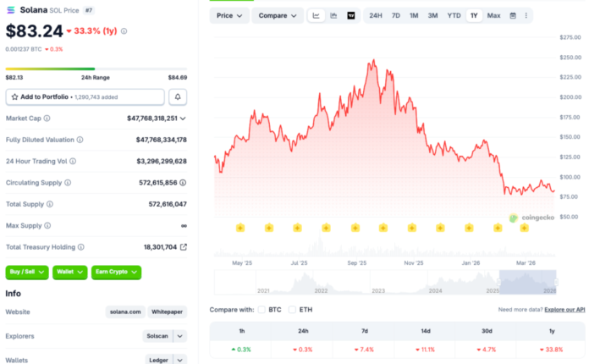Viewport: 589px width, 364px height.
Task: Open Total Treasury Holding info icon
Action: [81, 247]
